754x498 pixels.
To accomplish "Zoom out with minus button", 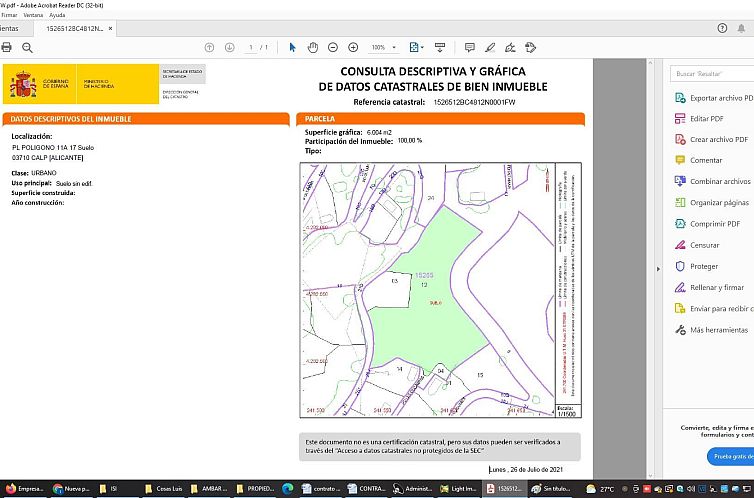I will (333, 47).
